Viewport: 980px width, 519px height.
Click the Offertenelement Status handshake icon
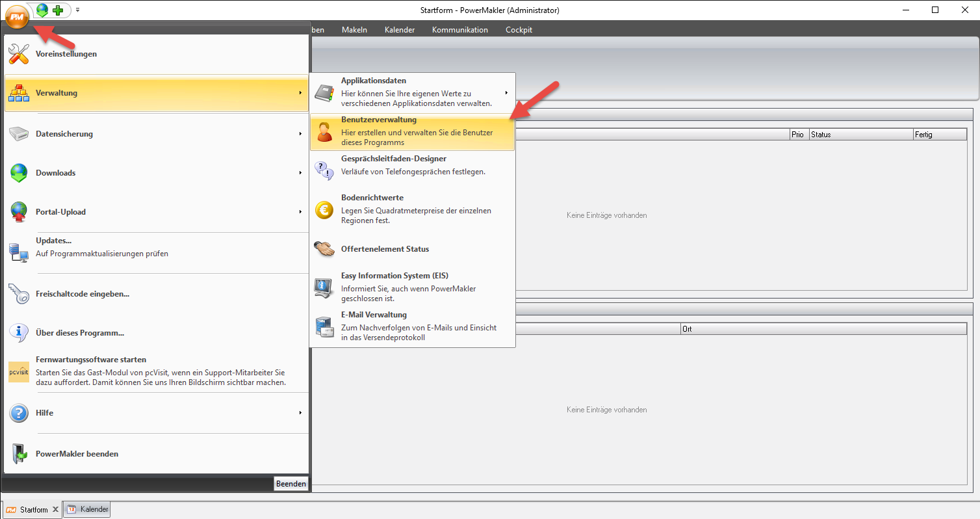324,249
